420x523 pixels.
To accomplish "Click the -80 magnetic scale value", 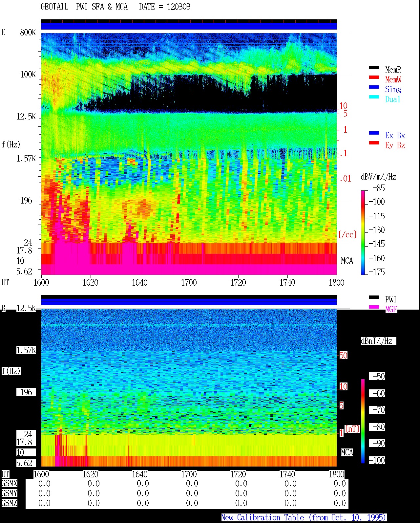I will (x=379, y=427).
